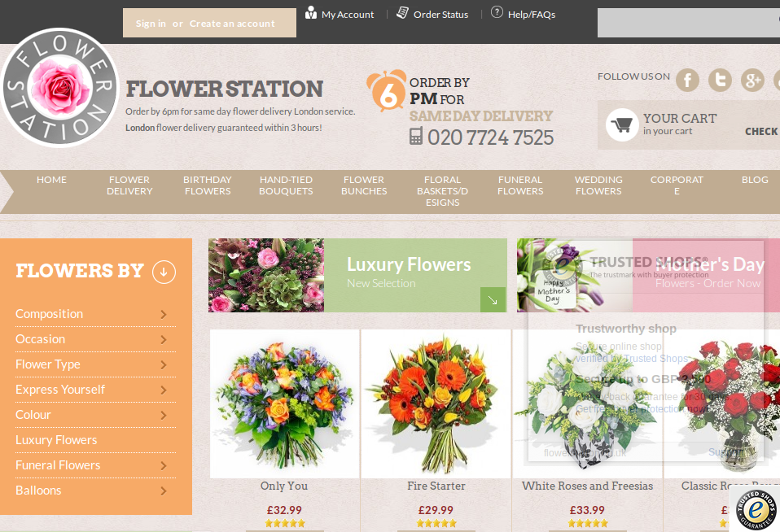
Task: Open the Luxury Flowers New Selection banner
Action: (357, 276)
